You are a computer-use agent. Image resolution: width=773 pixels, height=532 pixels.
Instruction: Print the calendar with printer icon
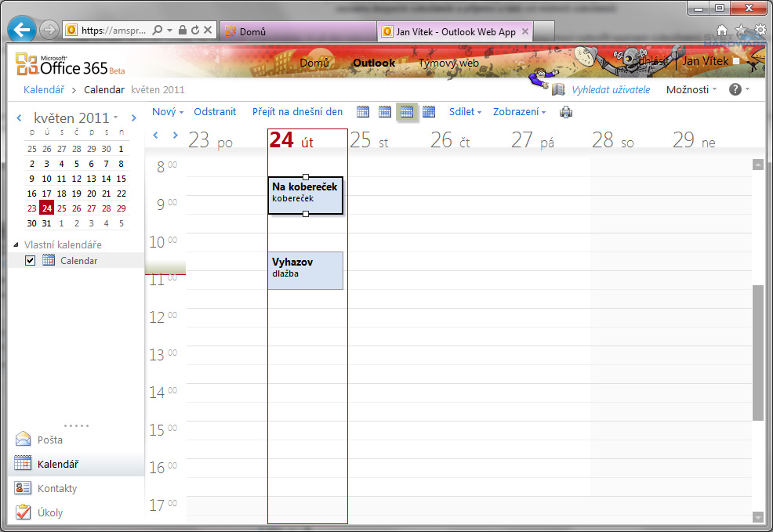pos(566,112)
